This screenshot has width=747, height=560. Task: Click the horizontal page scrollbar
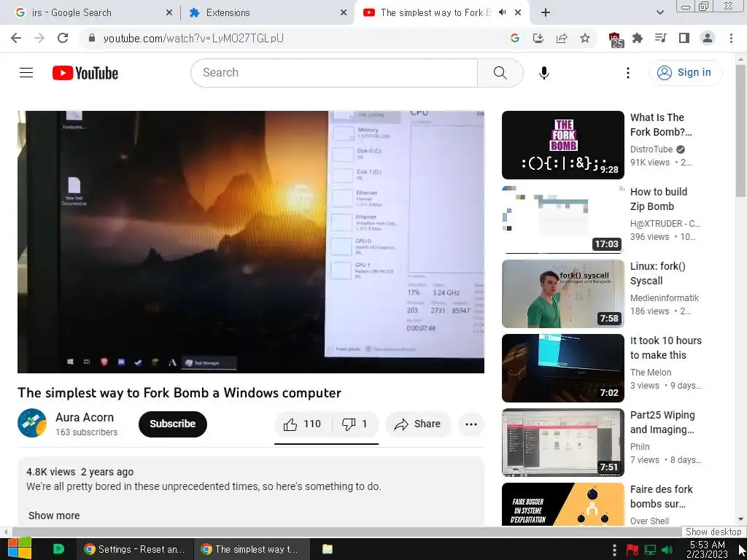(347, 532)
